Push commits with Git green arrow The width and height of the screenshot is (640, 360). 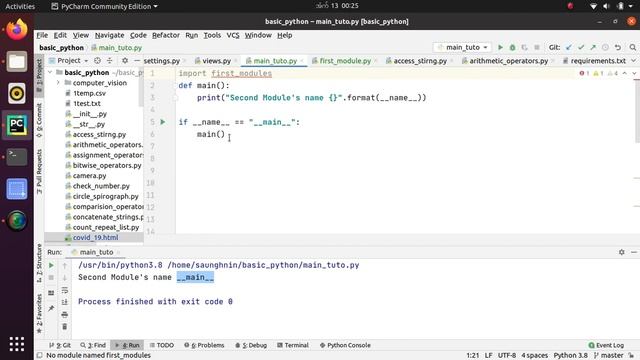593,47
